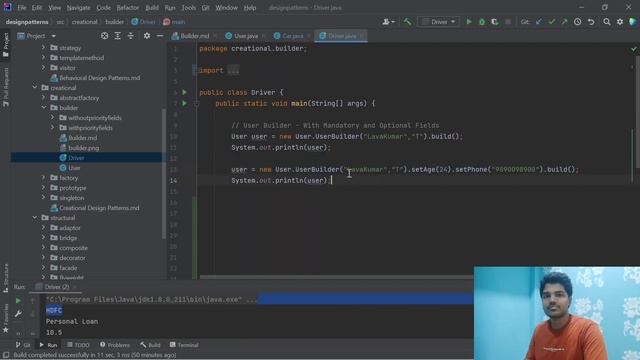640x360 pixels.
Task: Open Search Everywhere magnifier
Action: 607,22
